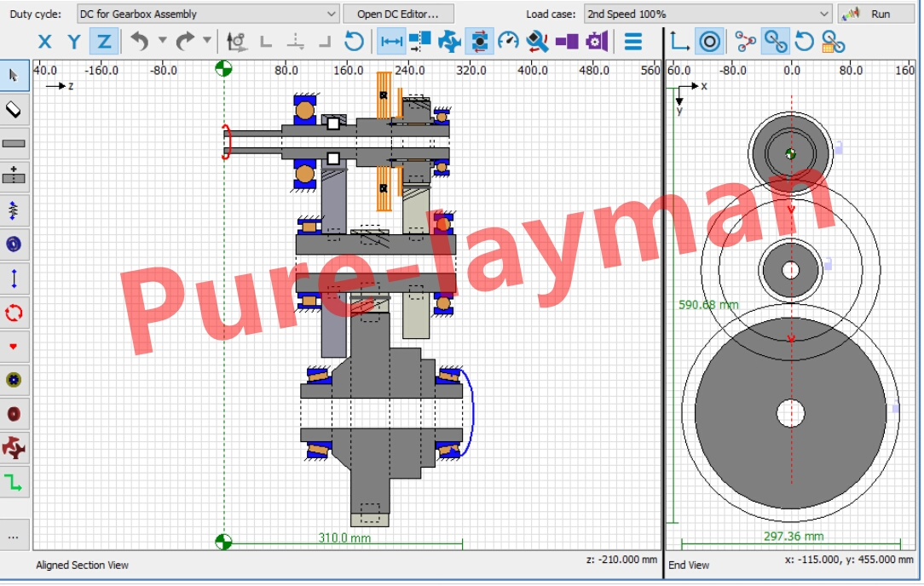
Task: Click the purple camera gear icon
Action: [x=597, y=41]
